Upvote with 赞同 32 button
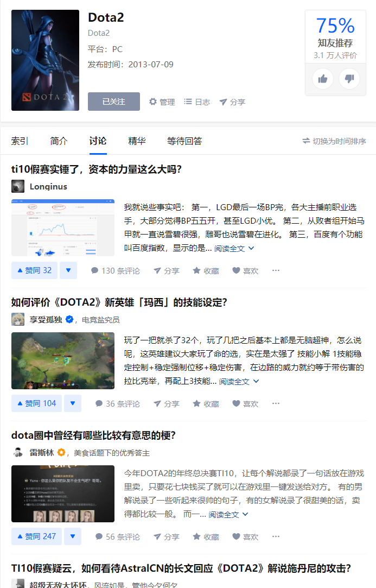This screenshot has width=376, height=588. (x=35, y=270)
